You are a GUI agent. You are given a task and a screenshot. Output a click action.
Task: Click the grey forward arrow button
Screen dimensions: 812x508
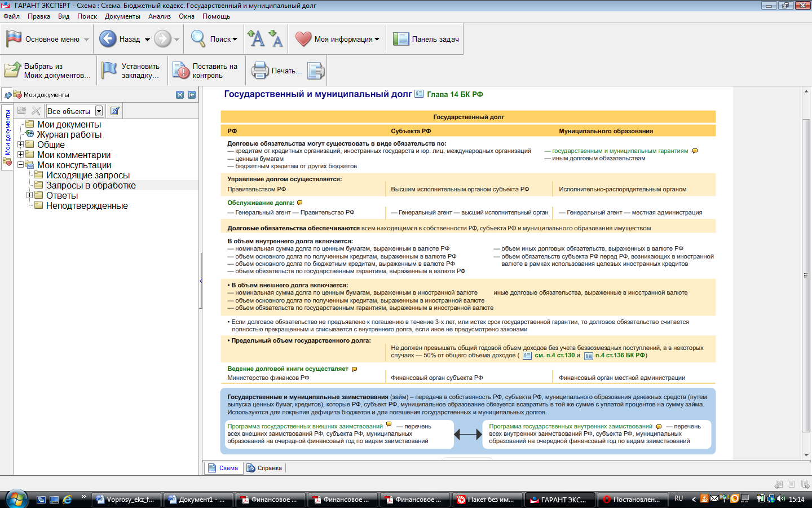(x=162, y=39)
